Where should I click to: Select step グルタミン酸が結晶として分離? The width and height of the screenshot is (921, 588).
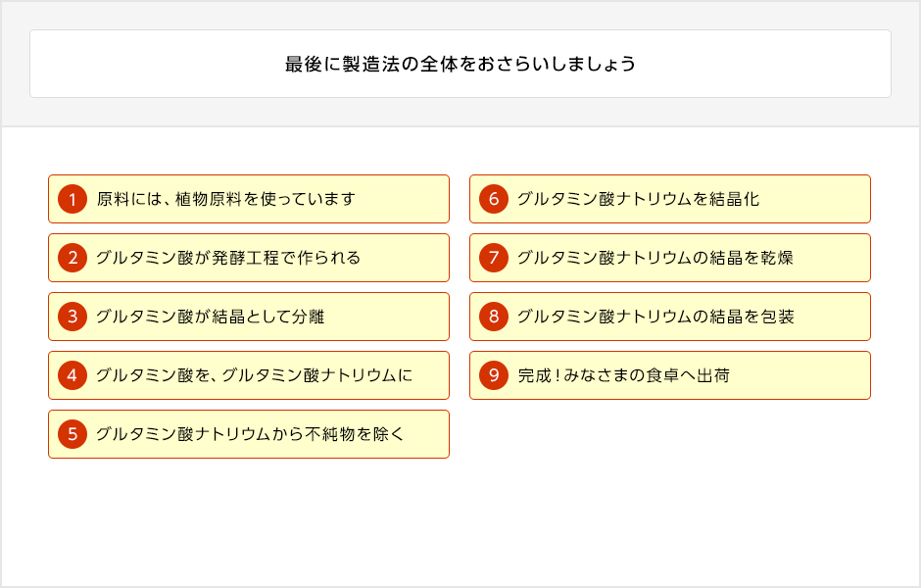point(249,317)
